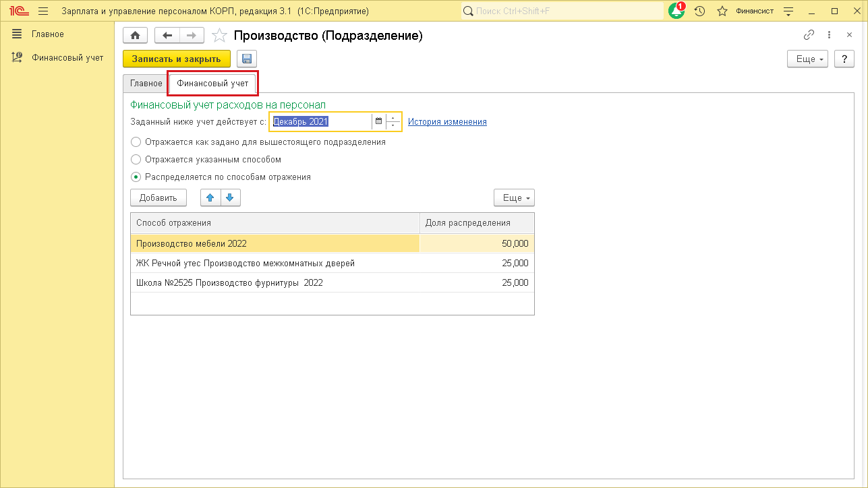Go back using the left arrow
The height and width of the screenshot is (488, 868).
167,36
